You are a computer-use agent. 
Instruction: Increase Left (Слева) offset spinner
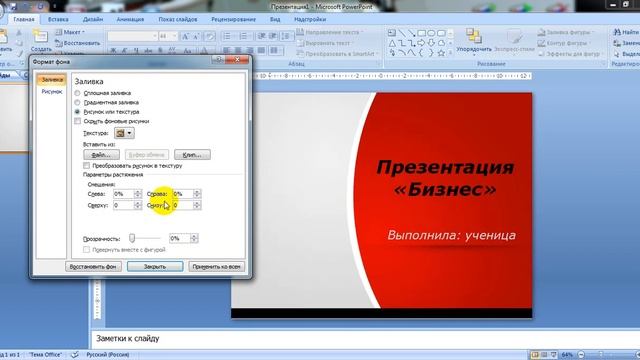(138, 192)
